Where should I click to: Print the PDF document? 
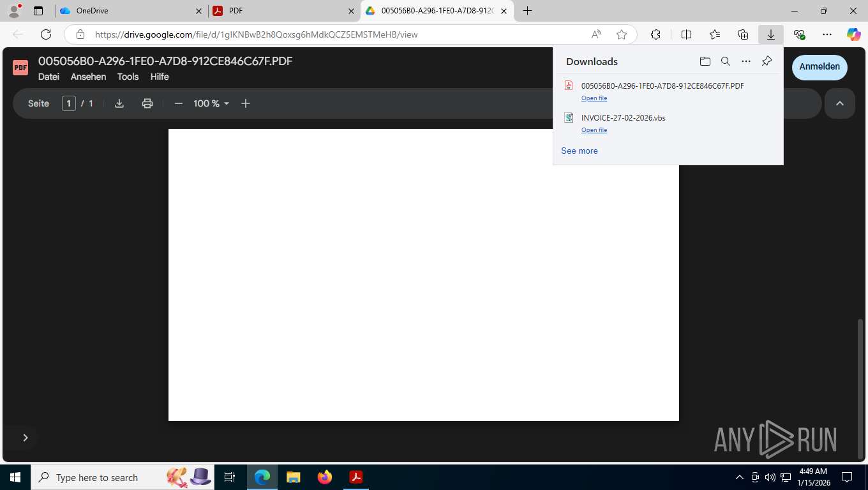147,103
